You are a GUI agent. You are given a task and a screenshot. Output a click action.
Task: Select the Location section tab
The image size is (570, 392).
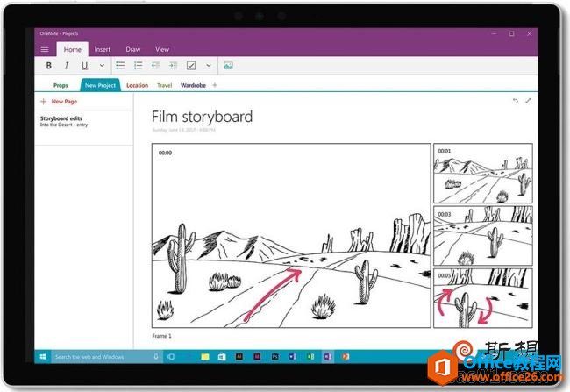click(x=138, y=85)
